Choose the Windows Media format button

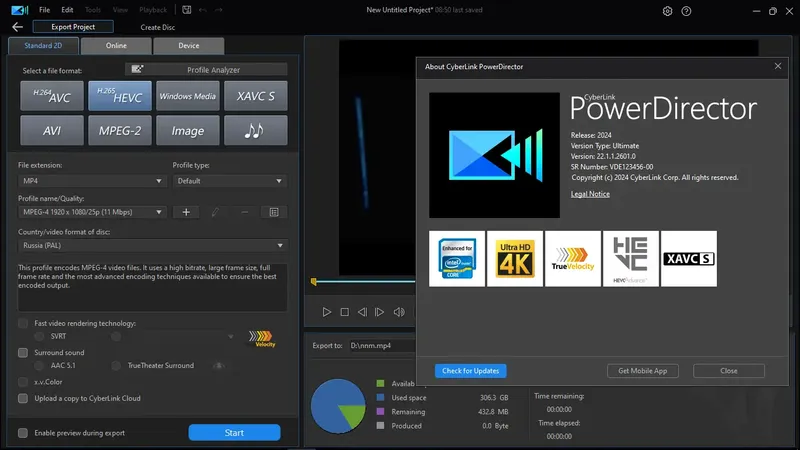point(188,96)
